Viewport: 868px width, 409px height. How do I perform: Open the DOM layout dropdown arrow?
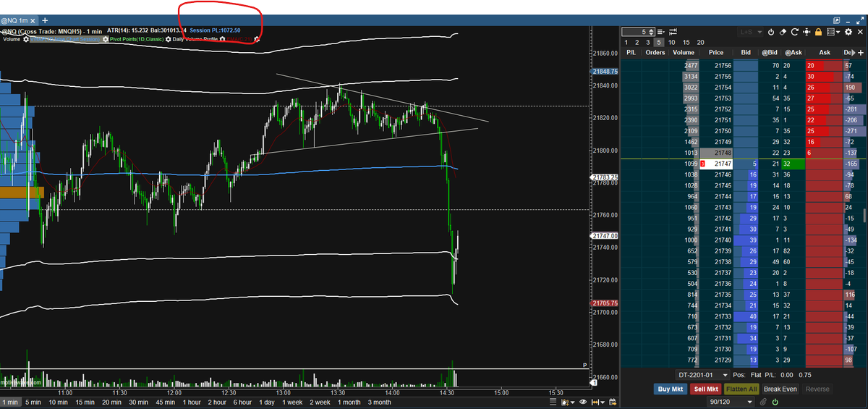[838, 32]
